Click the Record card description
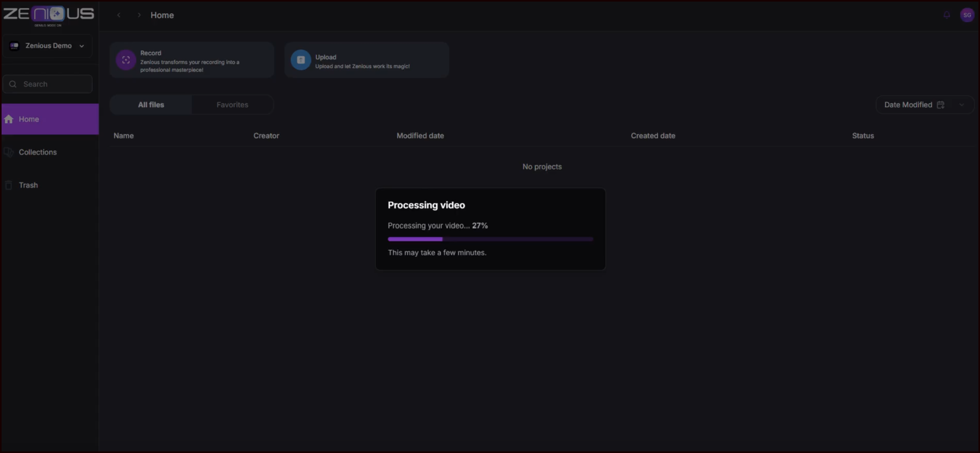980x453 pixels. point(190,66)
